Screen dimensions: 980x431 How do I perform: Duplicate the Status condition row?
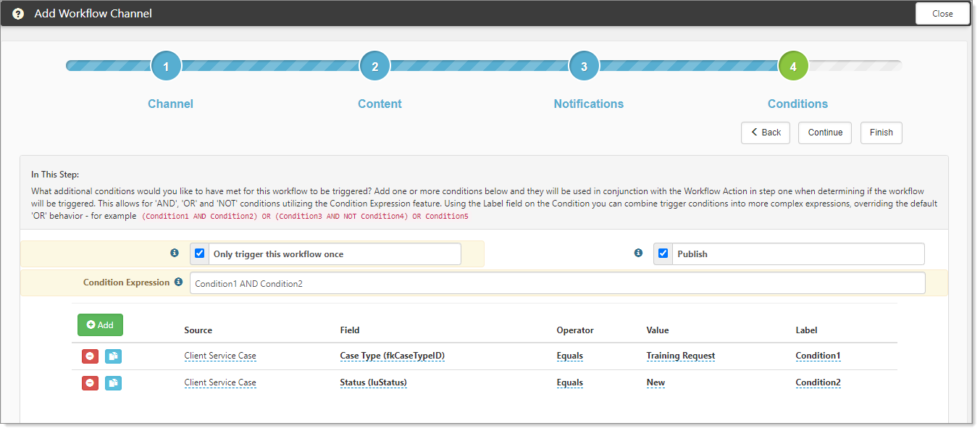click(x=113, y=383)
